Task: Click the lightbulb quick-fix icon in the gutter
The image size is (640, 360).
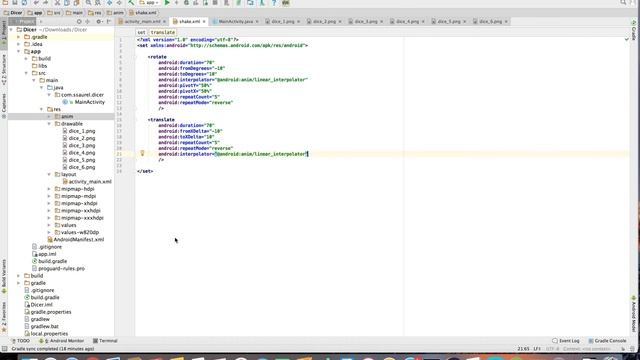Action: (142, 153)
